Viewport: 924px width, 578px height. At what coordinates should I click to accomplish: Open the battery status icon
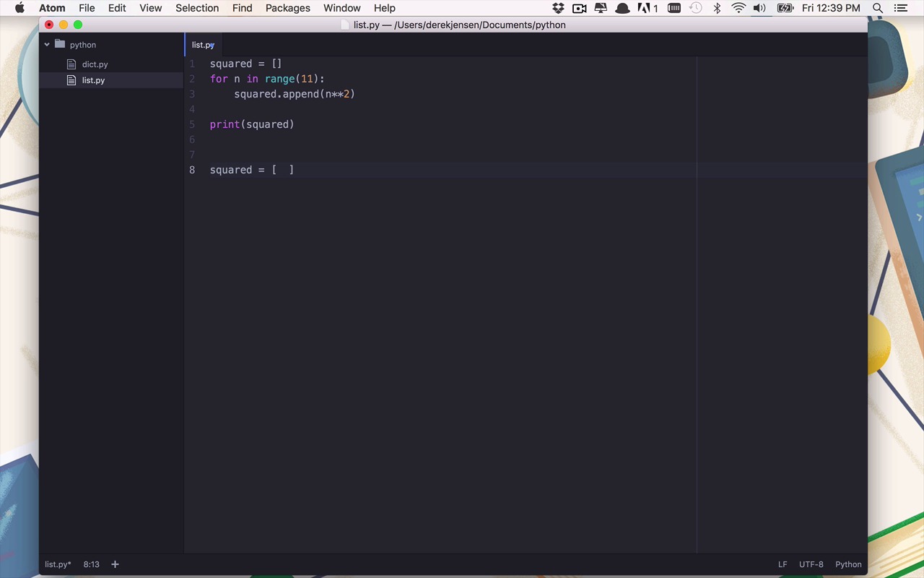pos(785,8)
